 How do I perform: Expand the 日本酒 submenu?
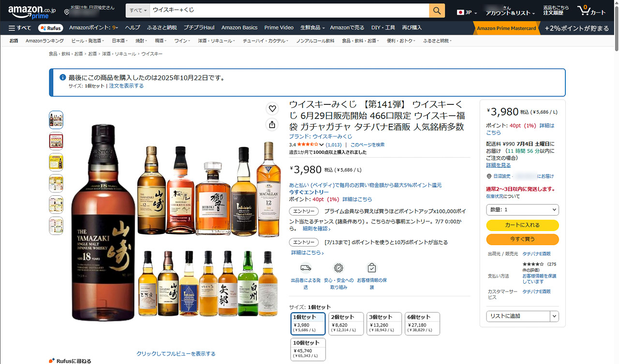point(120,41)
